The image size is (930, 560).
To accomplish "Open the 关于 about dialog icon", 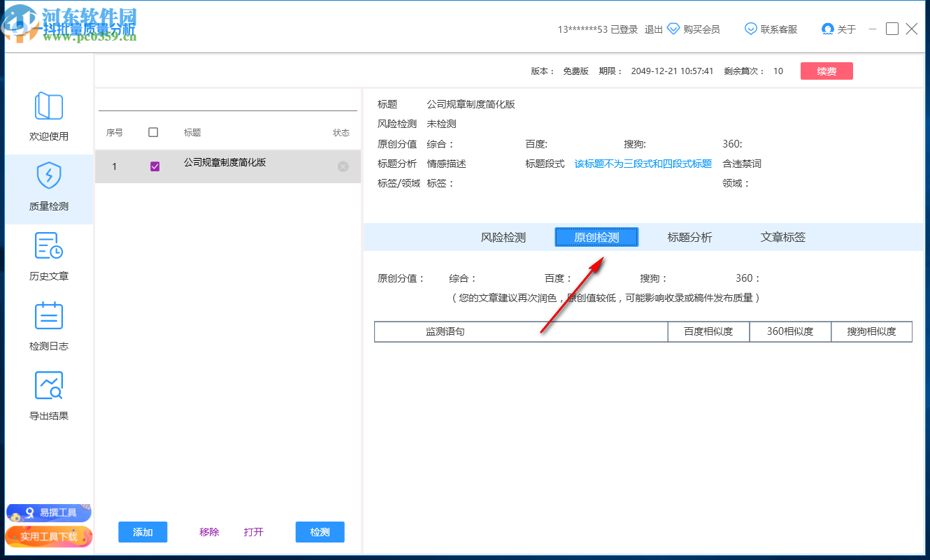I will (x=828, y=29).
